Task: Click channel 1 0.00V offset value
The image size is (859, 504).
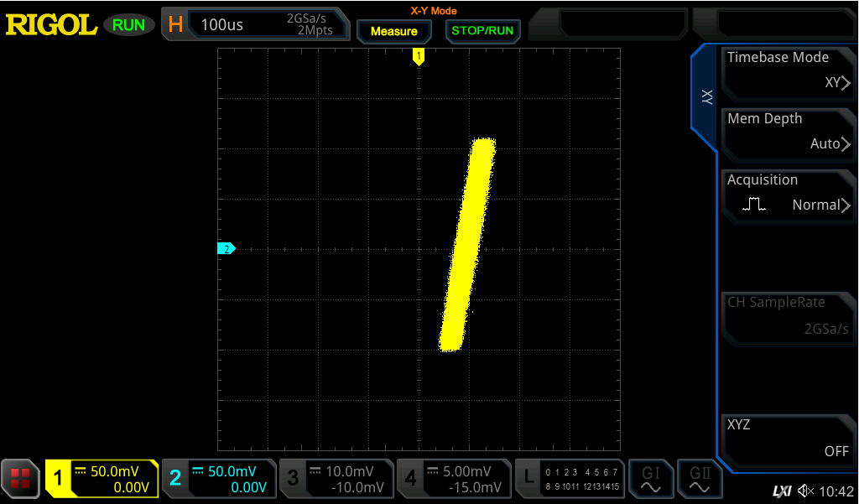Action: pos(131,487)
